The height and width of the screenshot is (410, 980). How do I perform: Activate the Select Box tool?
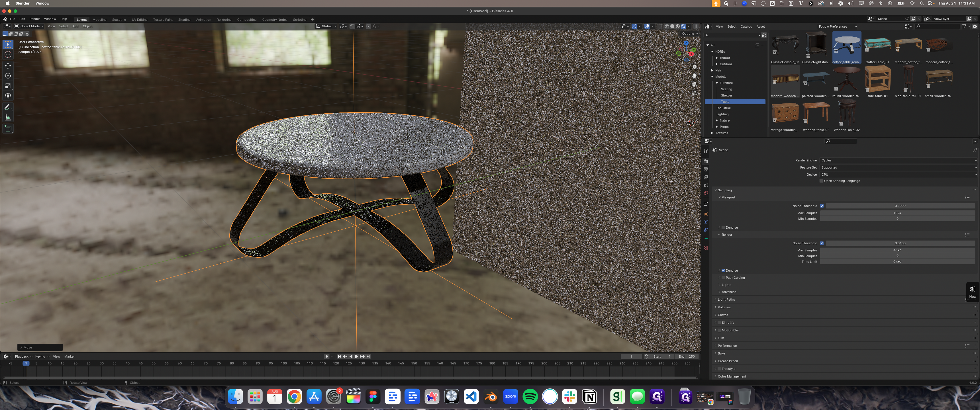click(x=8, y=44)
